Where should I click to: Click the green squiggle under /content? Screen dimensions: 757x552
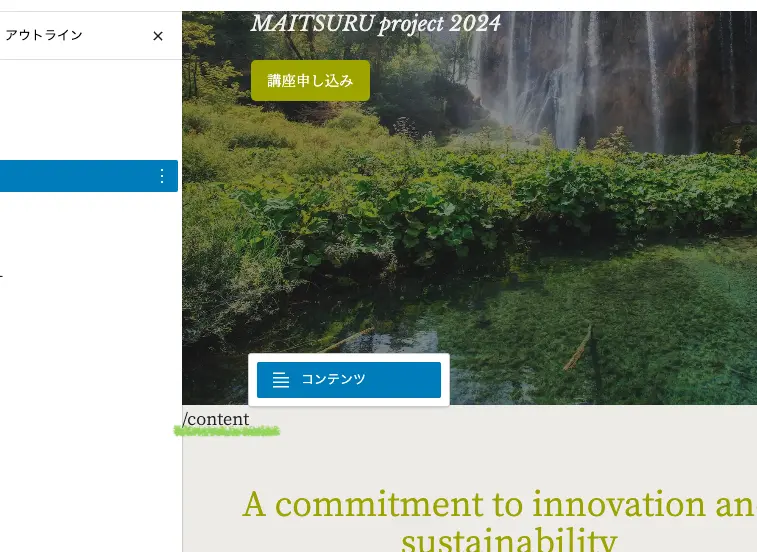pyautogui.click(x=227, y=431)
